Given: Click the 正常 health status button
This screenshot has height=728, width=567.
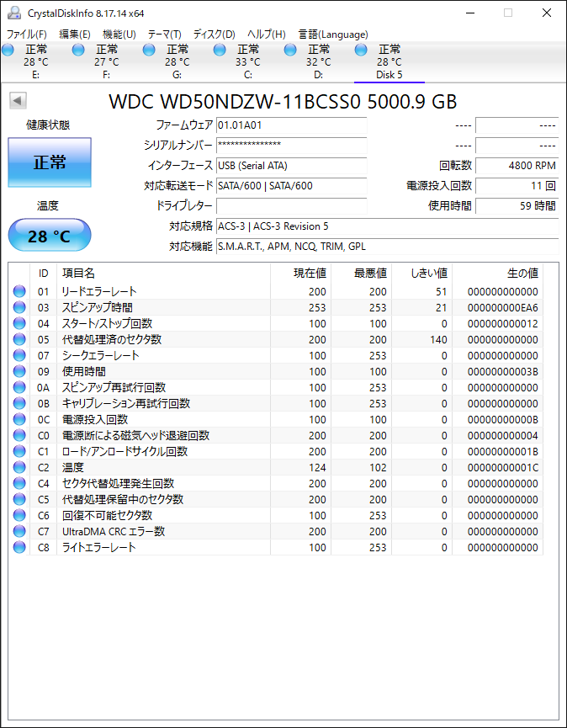Looking at the screenshot, I should point(50,162).
